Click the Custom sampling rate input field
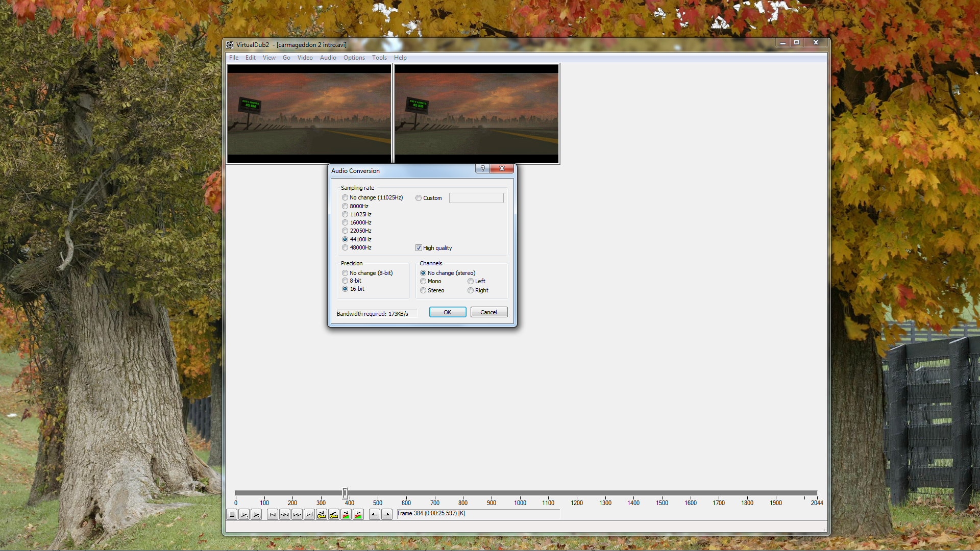 [x=476, y=197]
